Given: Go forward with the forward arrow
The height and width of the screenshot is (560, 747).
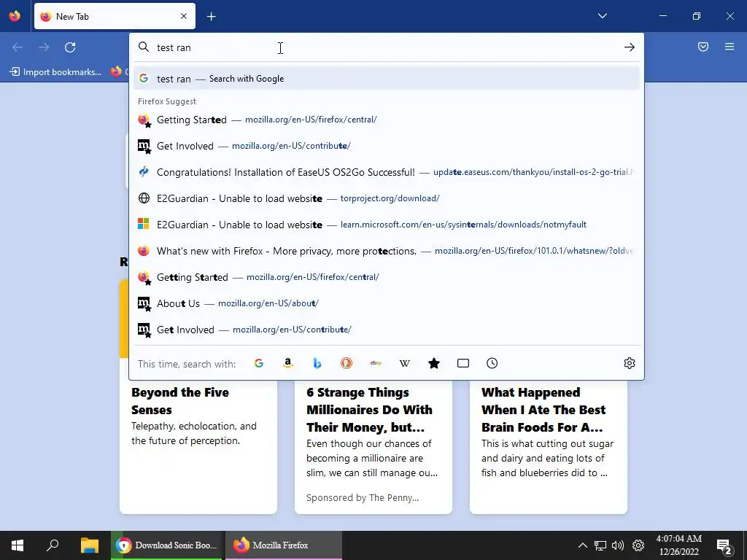Looking at the screenshot, I should [44, 47].
